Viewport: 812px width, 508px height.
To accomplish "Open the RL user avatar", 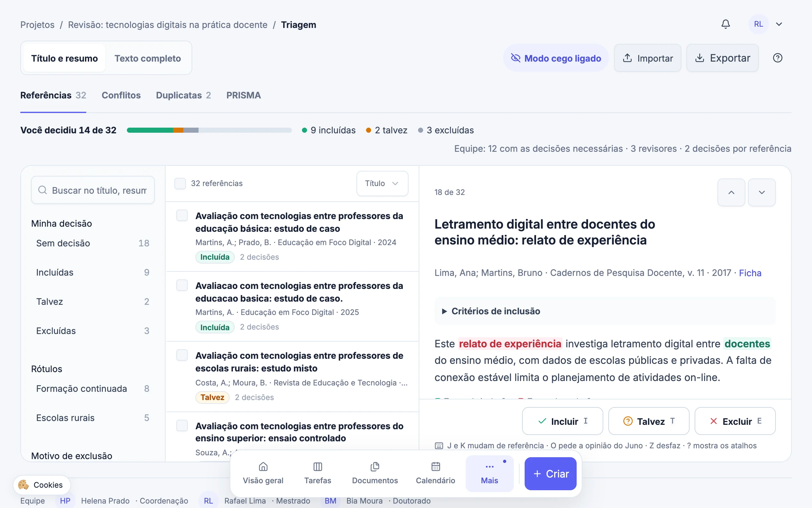I will click(758, 24).
